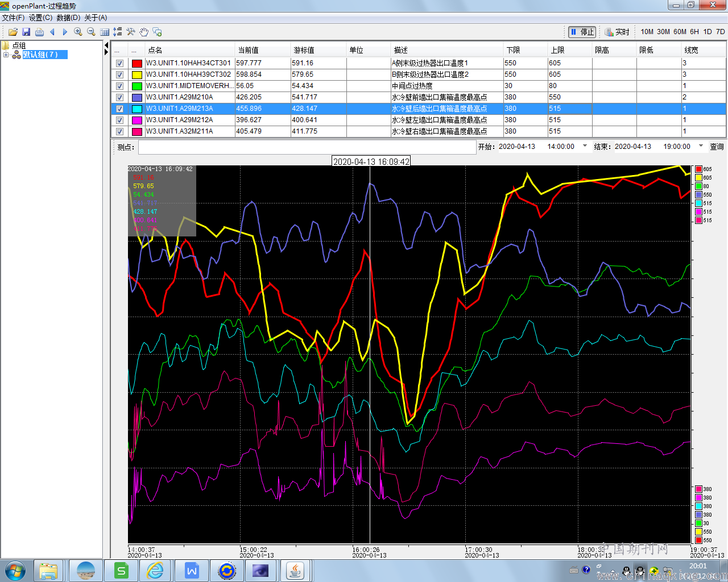Open the 数据(D) menu

click(68, 18)
